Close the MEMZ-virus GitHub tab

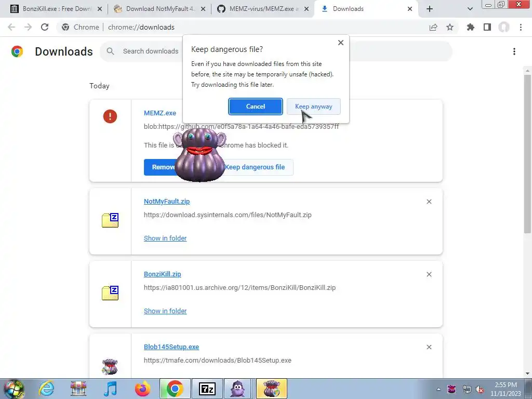(307, 9)
